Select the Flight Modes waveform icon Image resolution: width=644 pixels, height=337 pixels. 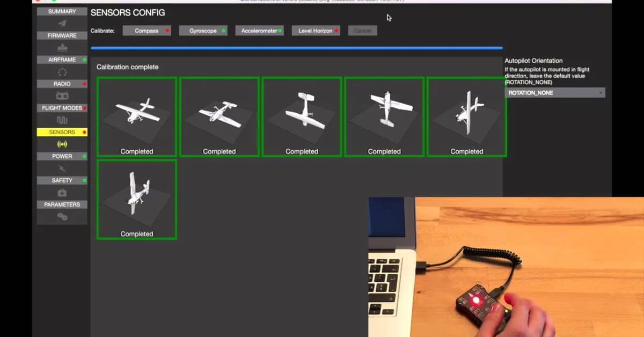pos(62,120)
